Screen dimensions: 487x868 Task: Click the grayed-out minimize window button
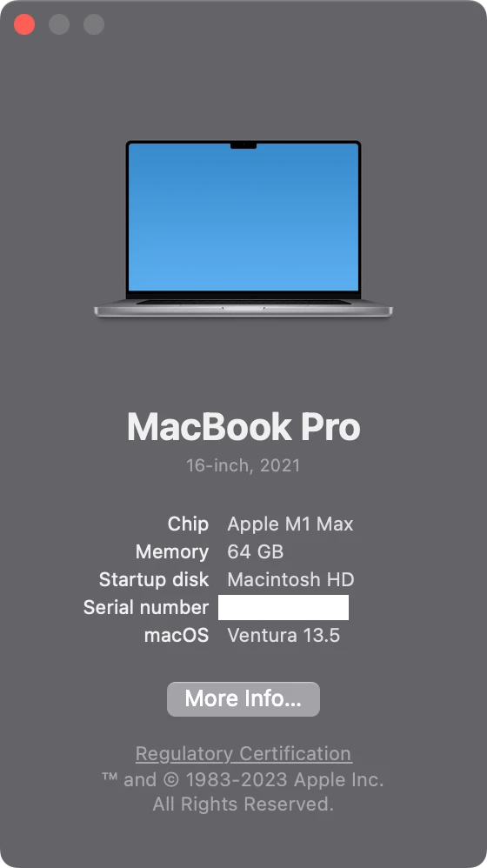pos(59,24)
